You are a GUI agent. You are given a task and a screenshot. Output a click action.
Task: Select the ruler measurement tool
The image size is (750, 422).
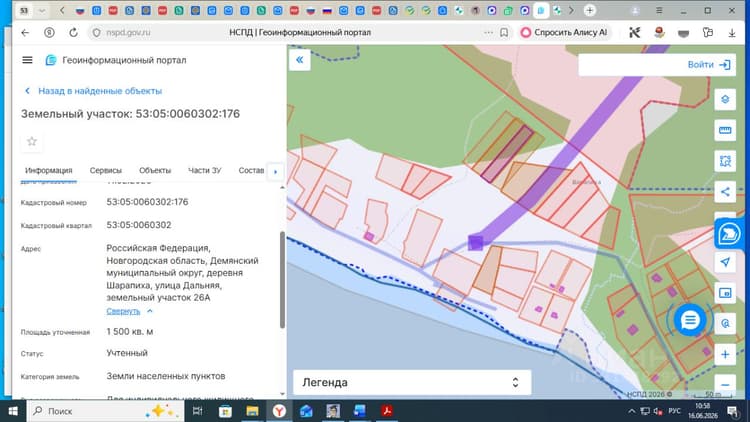pos(725,130)
